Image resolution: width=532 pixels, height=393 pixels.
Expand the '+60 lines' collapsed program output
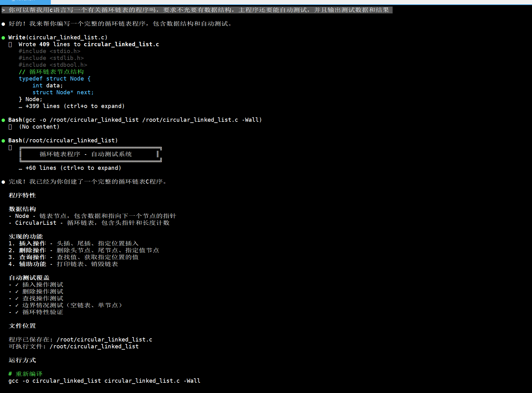coord(73,168)
